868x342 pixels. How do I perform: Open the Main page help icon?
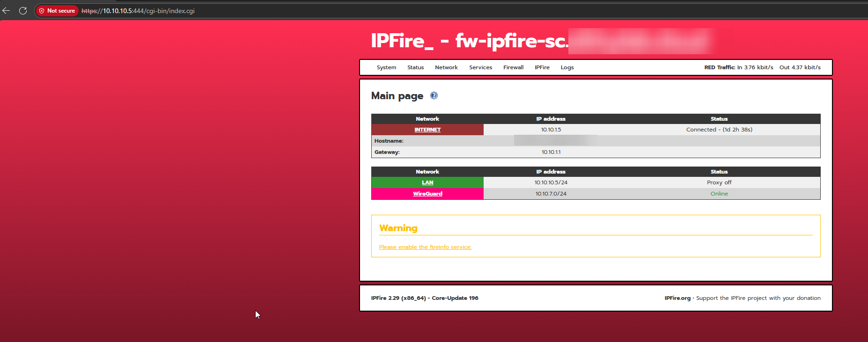[434, 95]
